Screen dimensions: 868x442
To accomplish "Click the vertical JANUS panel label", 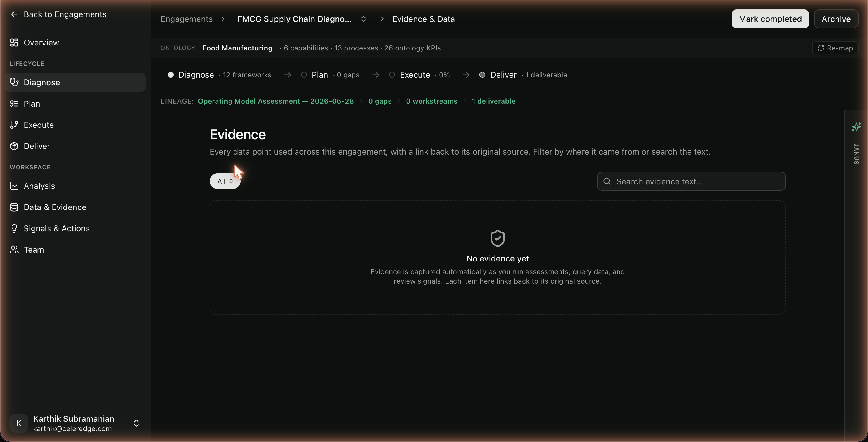I will click(856, 154).
